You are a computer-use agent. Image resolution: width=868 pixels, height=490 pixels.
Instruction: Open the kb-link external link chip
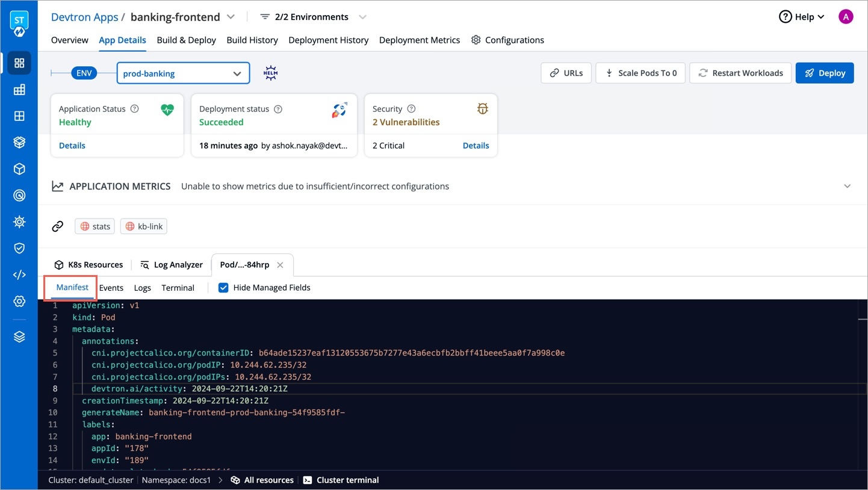coord(144,226)
